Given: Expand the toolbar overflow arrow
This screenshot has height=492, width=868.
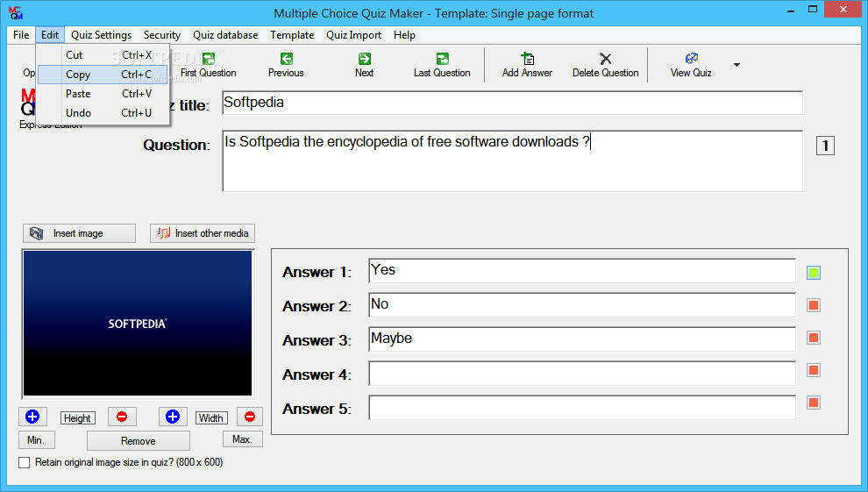Looking at the screenshot, I should (736, 65).
